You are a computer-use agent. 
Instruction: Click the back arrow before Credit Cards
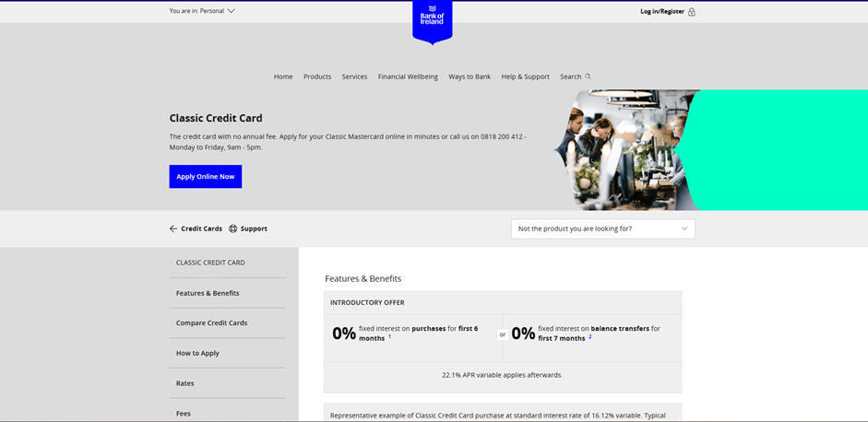coord(173,229)
